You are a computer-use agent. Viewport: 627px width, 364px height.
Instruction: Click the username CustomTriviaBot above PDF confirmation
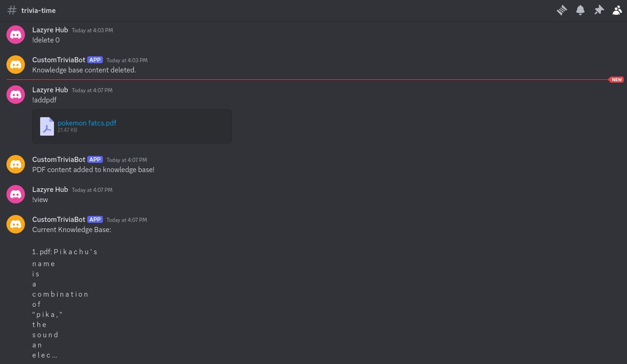[x=59, y=160]
